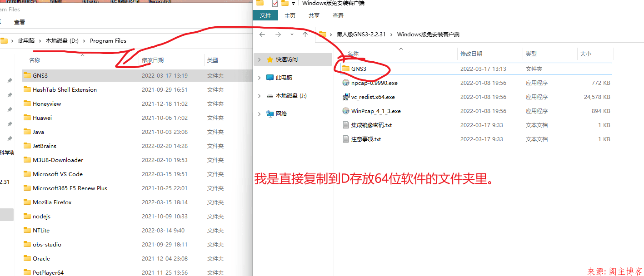Open Customize Quick Access Toolbar dropdown

pos(293,3)
